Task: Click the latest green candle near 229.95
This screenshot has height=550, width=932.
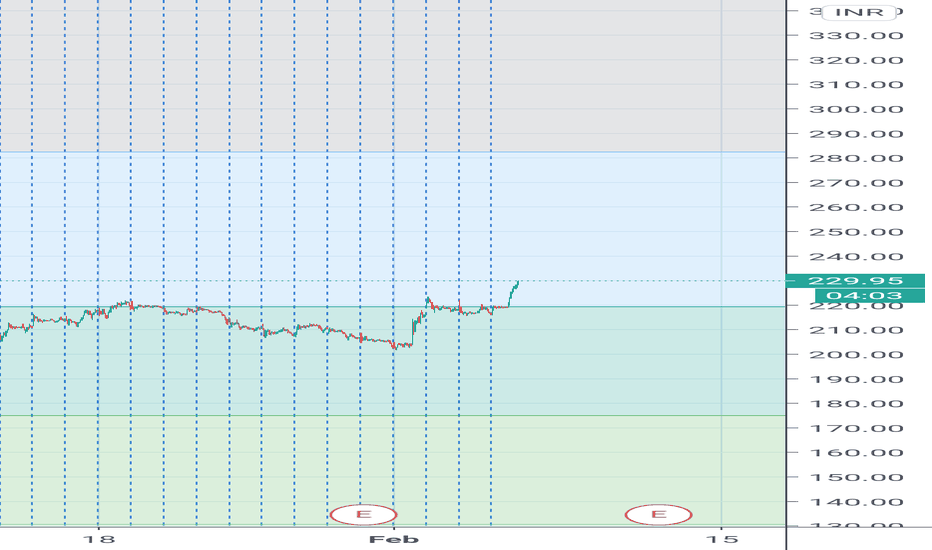Action: click(514, 293)
